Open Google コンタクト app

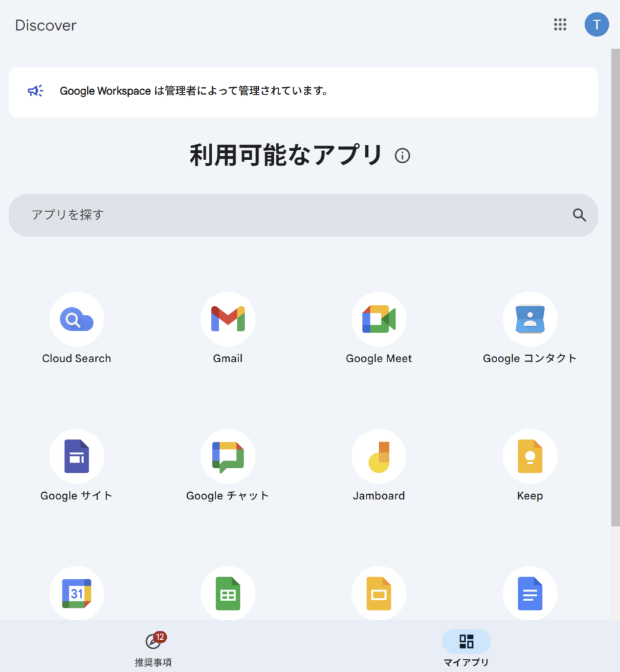click(530, 320)
